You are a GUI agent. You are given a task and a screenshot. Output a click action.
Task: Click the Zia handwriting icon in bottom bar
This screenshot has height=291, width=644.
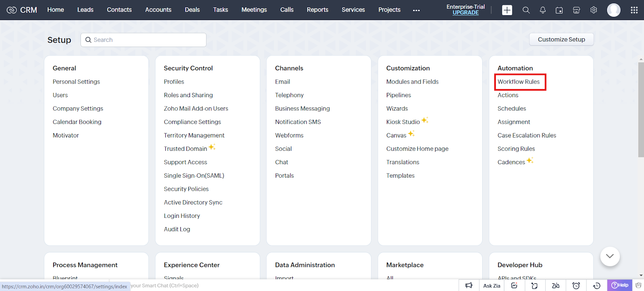tap(555, 285)
